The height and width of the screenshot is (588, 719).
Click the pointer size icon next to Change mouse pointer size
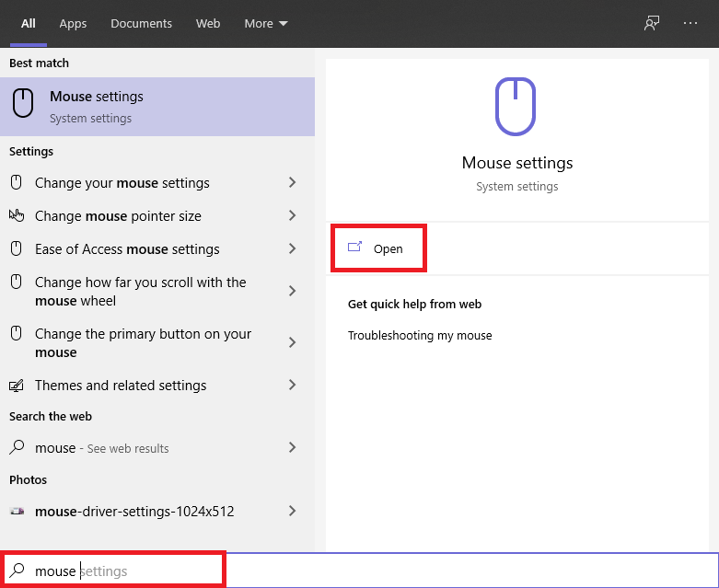17,216
